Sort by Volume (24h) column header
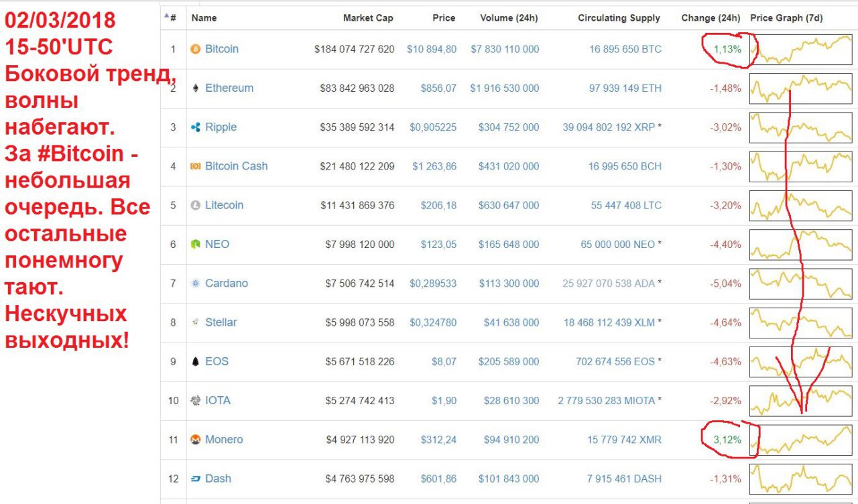This screenshot has width=858, height=504. click(x=509, y=18)
